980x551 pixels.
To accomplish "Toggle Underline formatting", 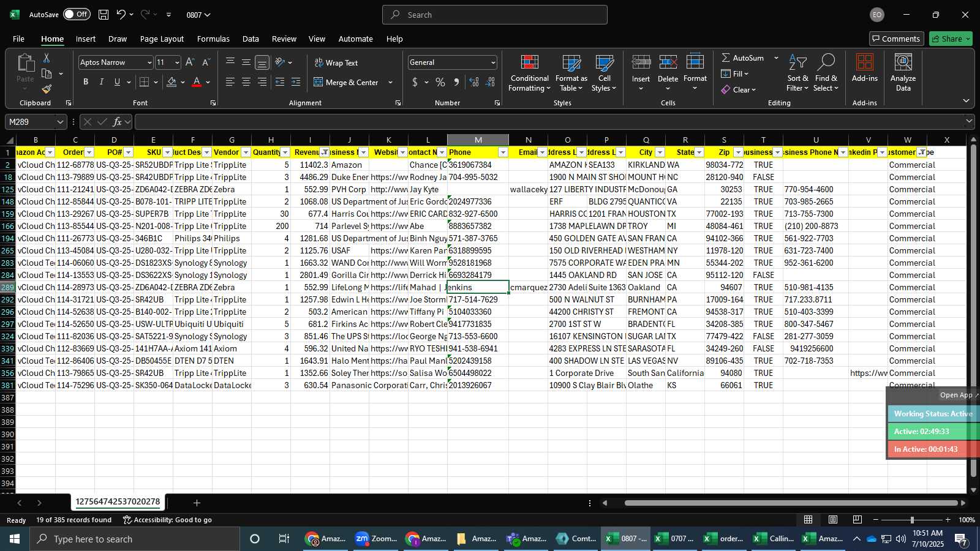I will [117, 82].
